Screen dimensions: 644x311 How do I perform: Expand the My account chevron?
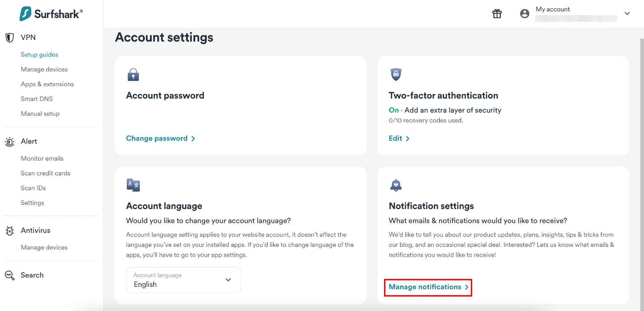(627, 13)
